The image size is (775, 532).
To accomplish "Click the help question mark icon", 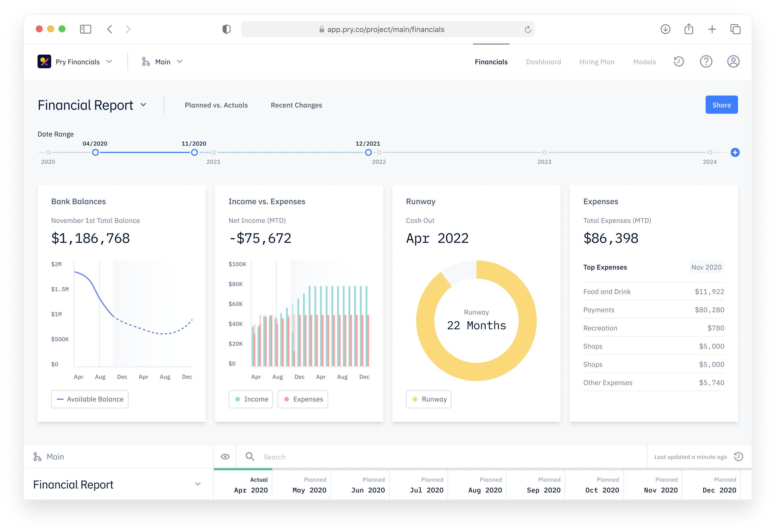I will point(706,61).
